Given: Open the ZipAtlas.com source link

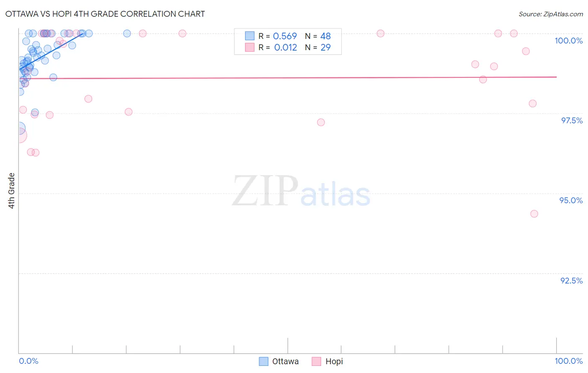Looking at the screenshot, I should (x=551, y=14).
